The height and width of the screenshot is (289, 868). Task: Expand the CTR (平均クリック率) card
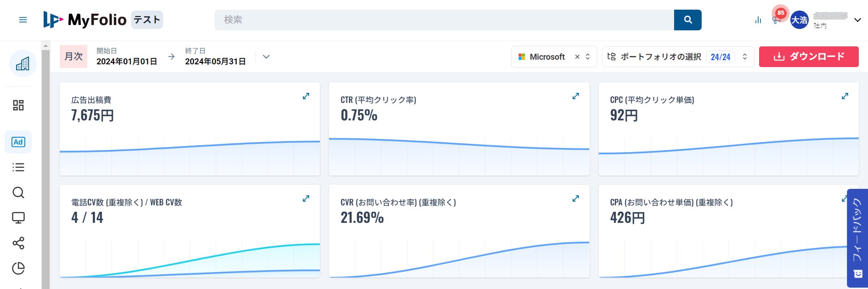[x=575, y=96]
